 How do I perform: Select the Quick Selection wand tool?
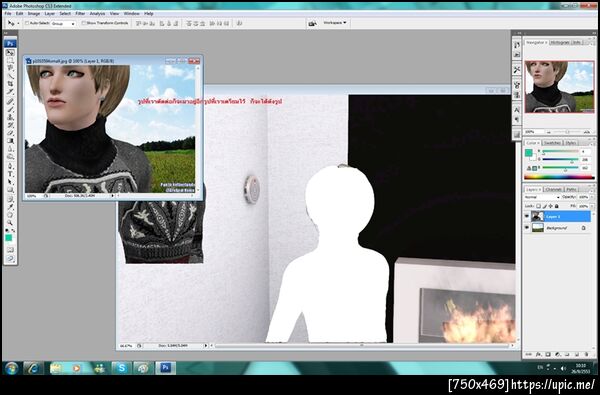(x=10, y=76)
